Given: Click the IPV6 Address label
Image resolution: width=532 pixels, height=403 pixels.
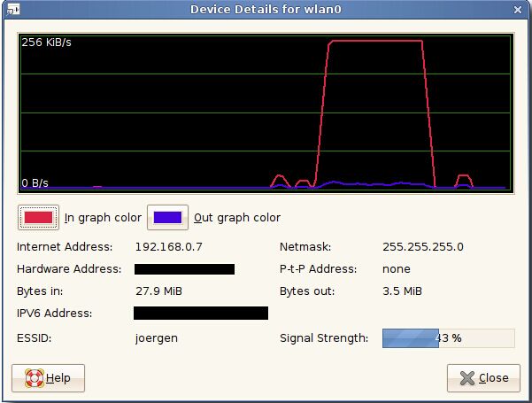Looking at the screenshot, I should 54,313.
